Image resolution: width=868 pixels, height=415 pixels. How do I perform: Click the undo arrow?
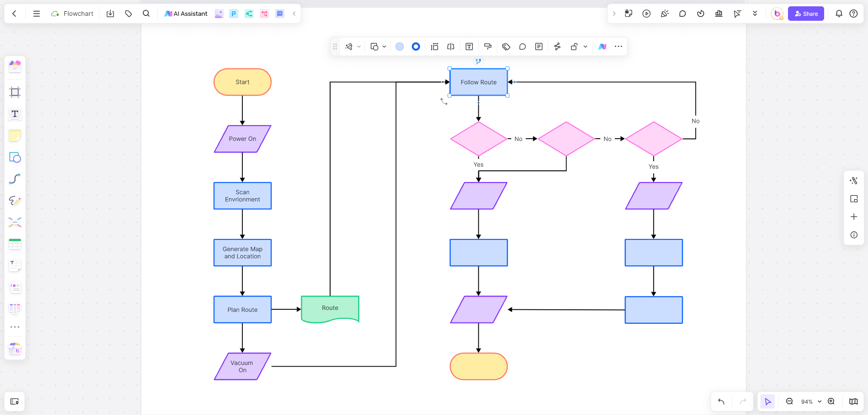point(721,401)
